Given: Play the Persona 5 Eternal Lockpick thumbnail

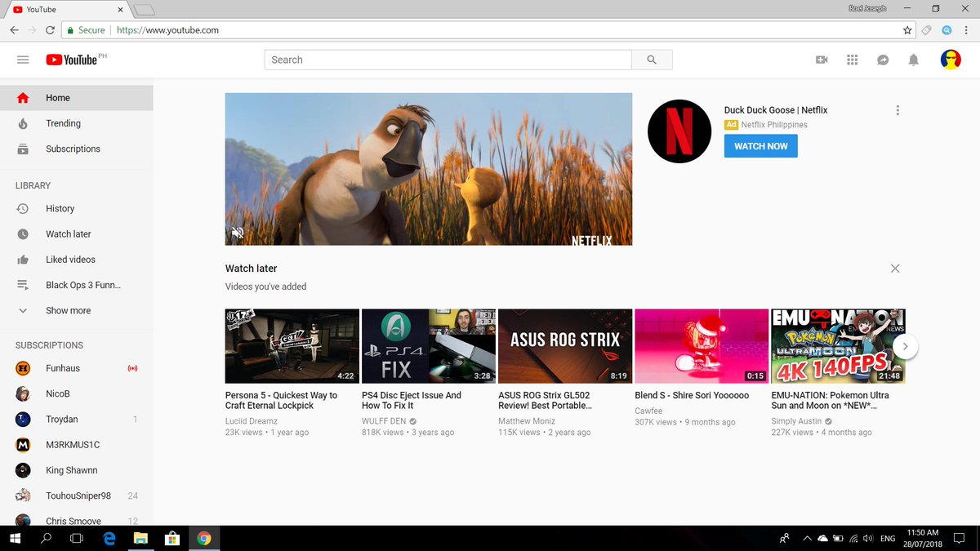Looking at the screenshot, I should (x=292, y=346).
